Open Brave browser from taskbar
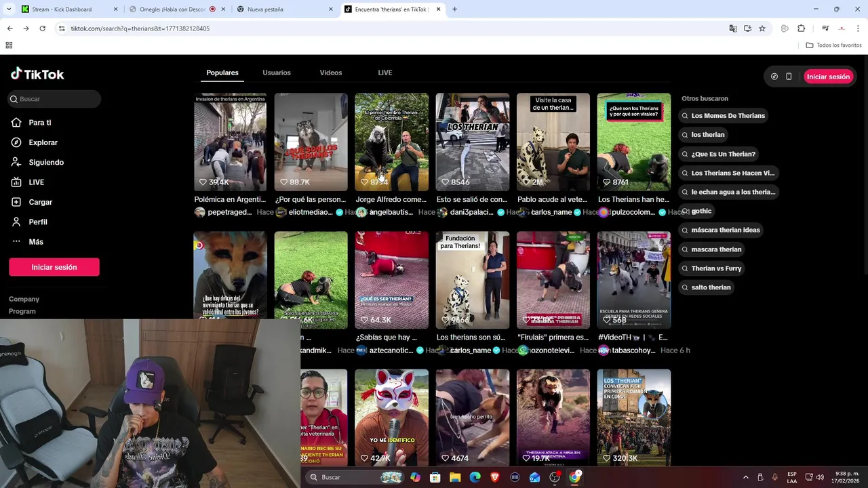The image size is (868, 488). click(495, 477)
